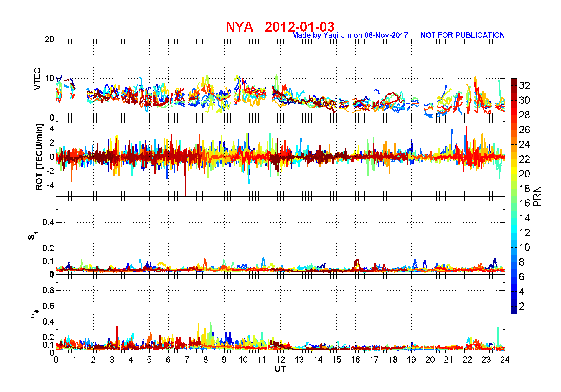Click colorbar tick label 16
The height and width of the screenshot is (392, 561).
click(x=524, y=203)
